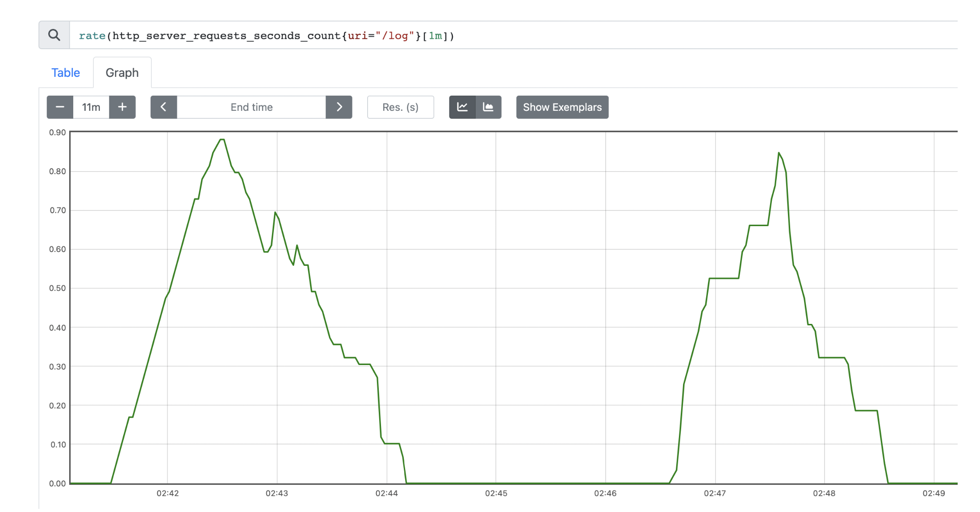The width and height of the screenshot is (980, 512).
Task: Open the Table tab
Action: pyautogui.click(x=66, y=73)
